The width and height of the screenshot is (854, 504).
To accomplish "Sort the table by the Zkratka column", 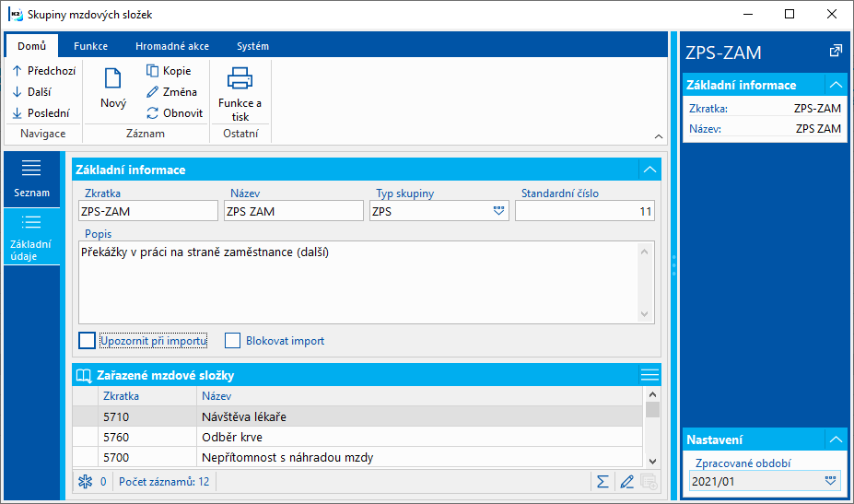I will pos(147,396).
